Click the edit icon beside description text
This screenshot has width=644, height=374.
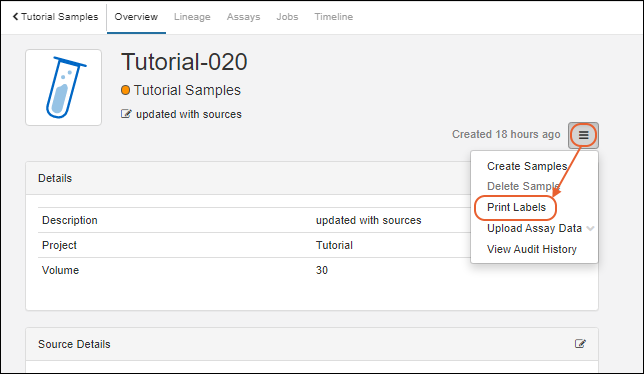(126, 114)
